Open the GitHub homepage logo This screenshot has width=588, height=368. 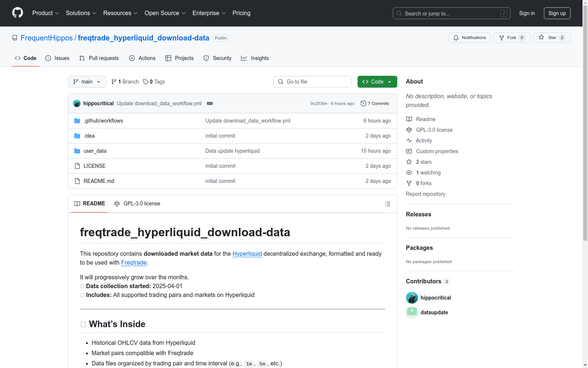(x=18, y=13)
